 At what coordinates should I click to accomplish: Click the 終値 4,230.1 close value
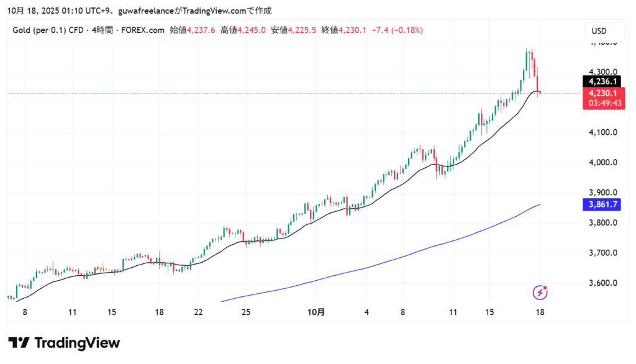(343, 29)
